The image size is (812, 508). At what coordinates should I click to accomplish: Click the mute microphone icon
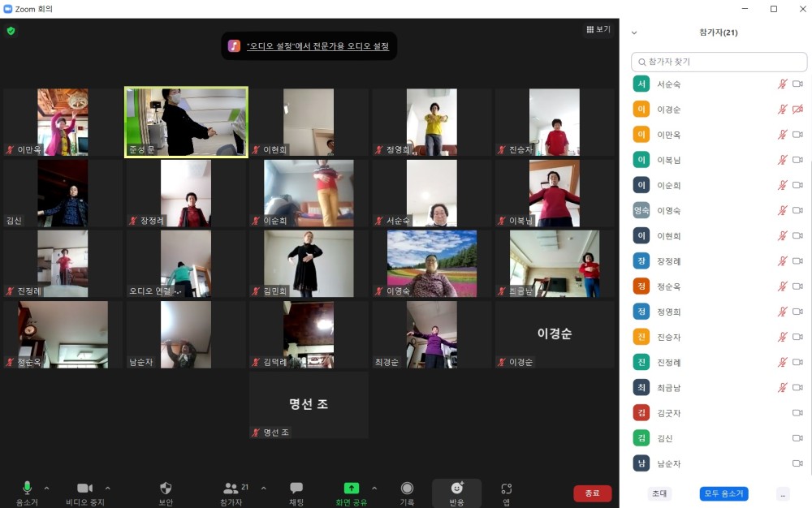(x=27, y=488)
